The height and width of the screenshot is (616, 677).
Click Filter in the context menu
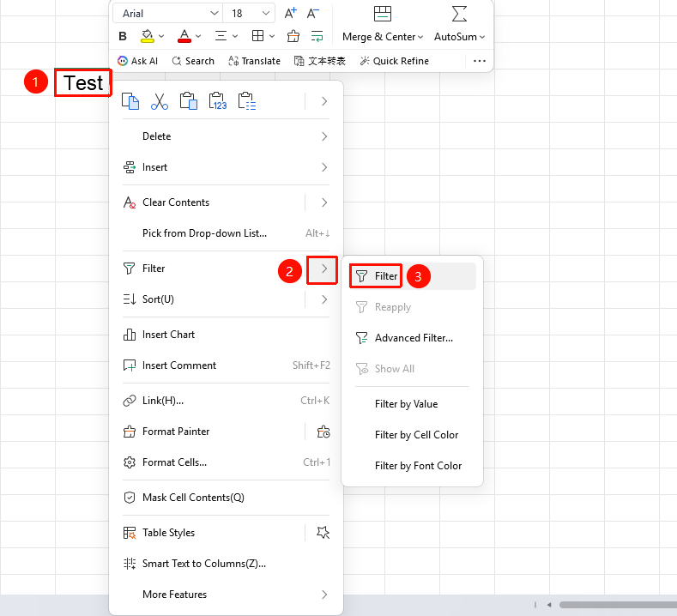[x=154, y=269]
